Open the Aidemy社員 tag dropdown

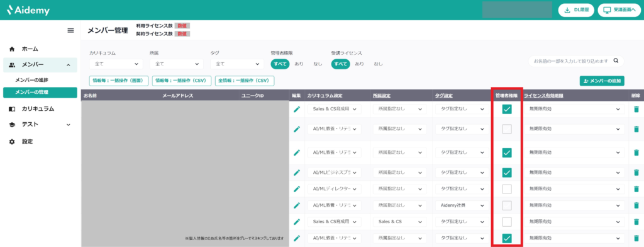pos(462,205)
